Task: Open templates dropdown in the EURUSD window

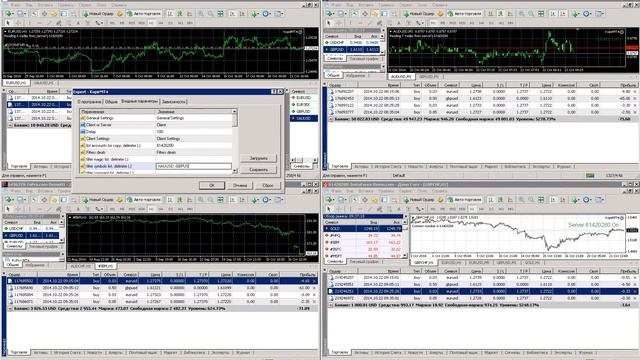Action: [x=279, y=13]
